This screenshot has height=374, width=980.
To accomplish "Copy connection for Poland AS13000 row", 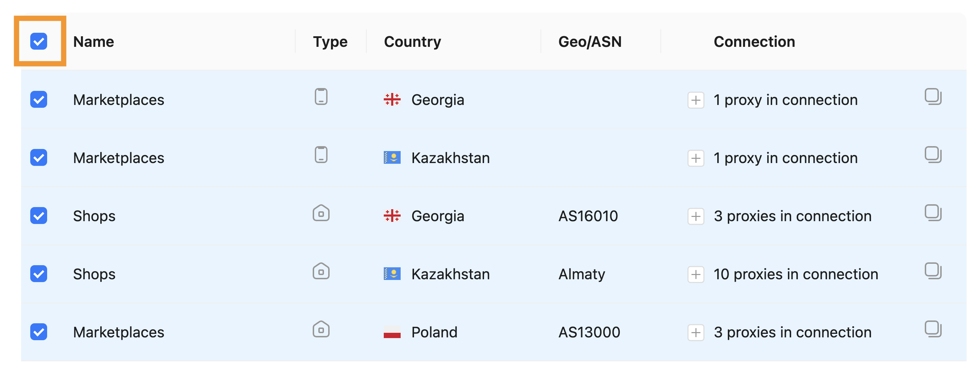I will (x=933, y=329).
